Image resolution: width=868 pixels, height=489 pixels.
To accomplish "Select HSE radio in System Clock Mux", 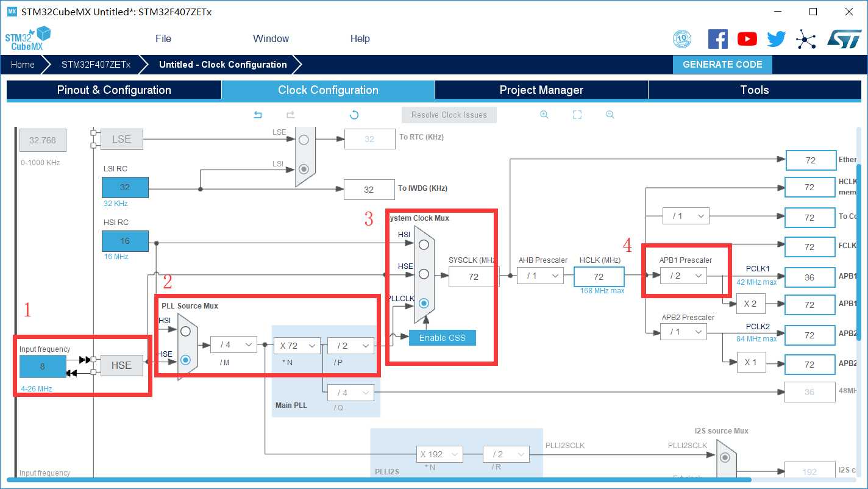I will click(x=424, y=274).
